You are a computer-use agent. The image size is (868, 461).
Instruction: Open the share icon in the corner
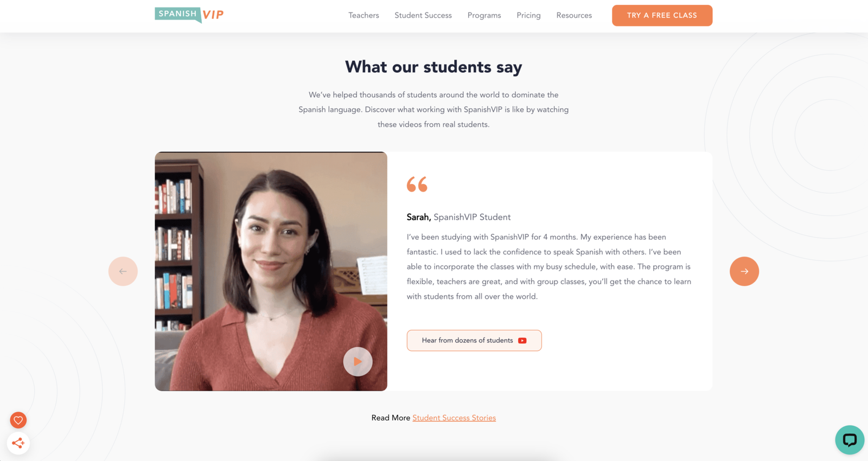point(18,443)
